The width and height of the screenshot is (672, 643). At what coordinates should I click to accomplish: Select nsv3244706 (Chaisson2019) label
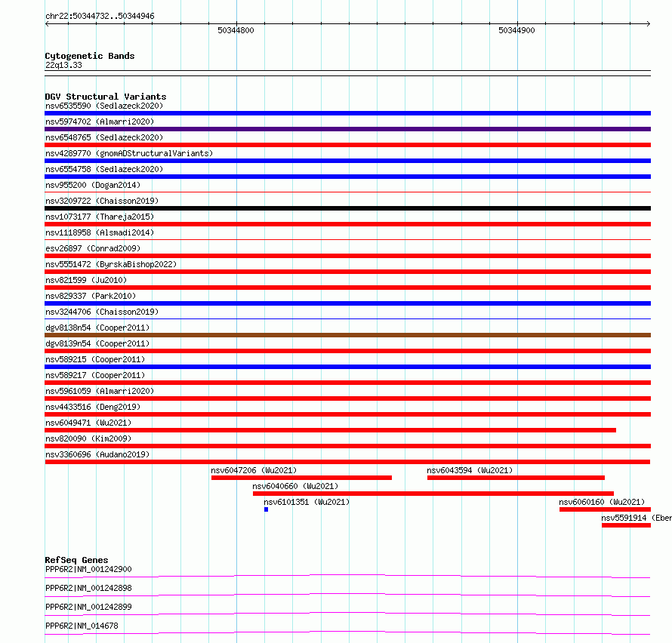(x=102, y=312)
